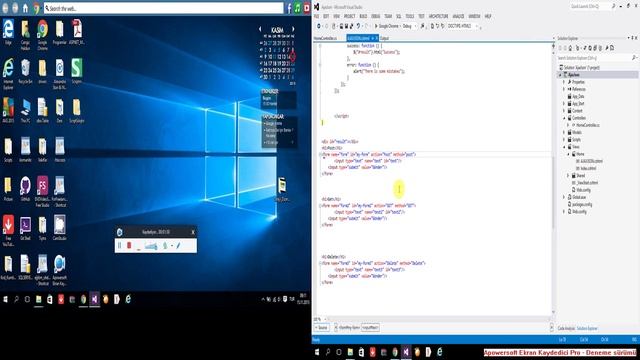This screenshot has width=640, height=360.
Task: Select the Free YouTube downloader desktop icon
Action: (x=8, y=231)
